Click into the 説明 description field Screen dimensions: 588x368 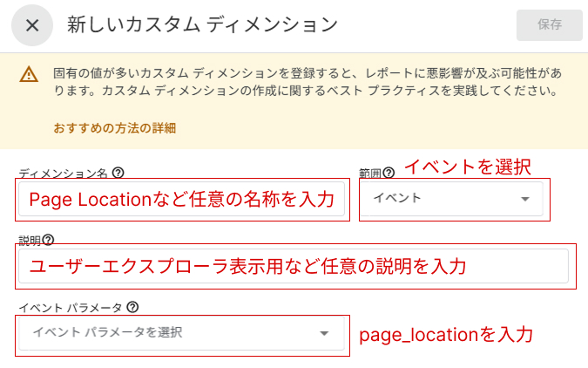tap(293, 266)
